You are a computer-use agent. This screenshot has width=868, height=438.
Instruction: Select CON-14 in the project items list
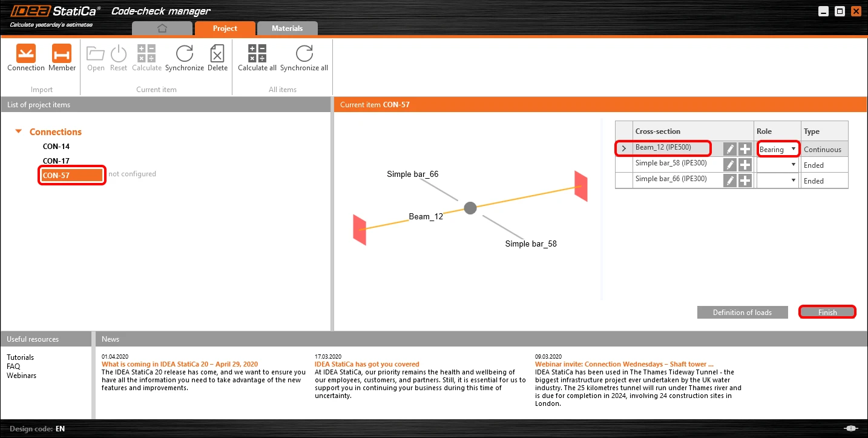(56, 147)
